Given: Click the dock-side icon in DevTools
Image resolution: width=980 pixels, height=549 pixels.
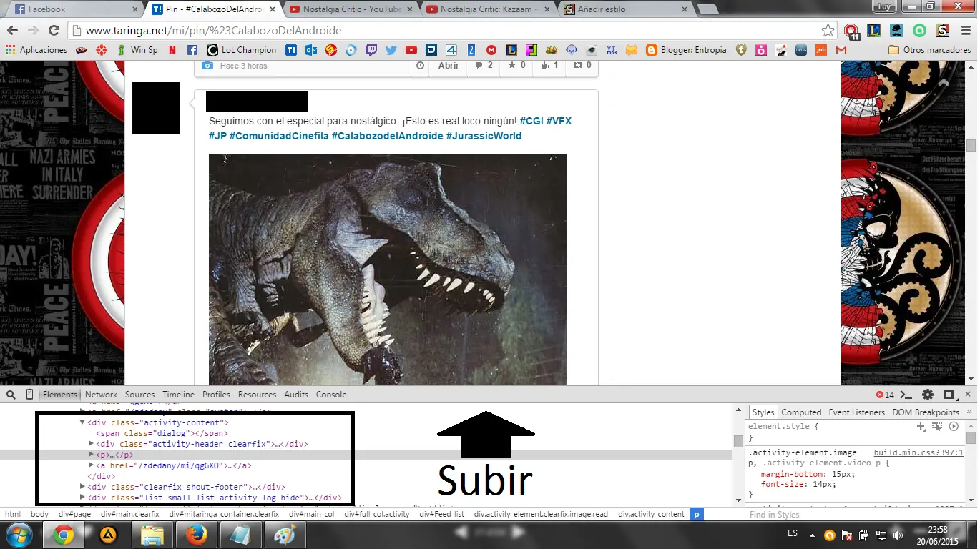Looking at the screenshot, I should click(949, 395).
